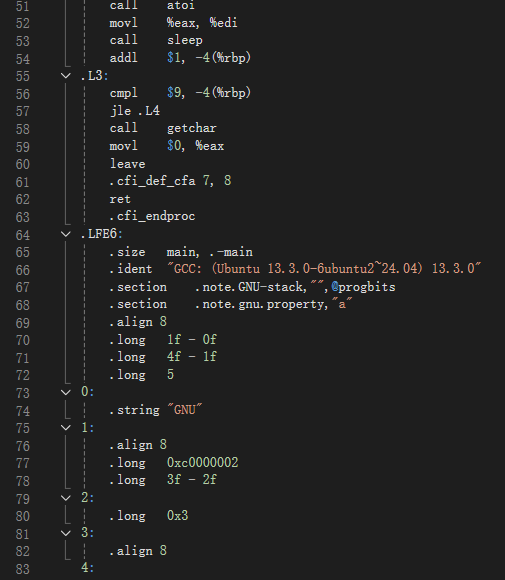Click the 0xc0000002 hex value
This screenshot has width=505, height=580.
point(203,462)
